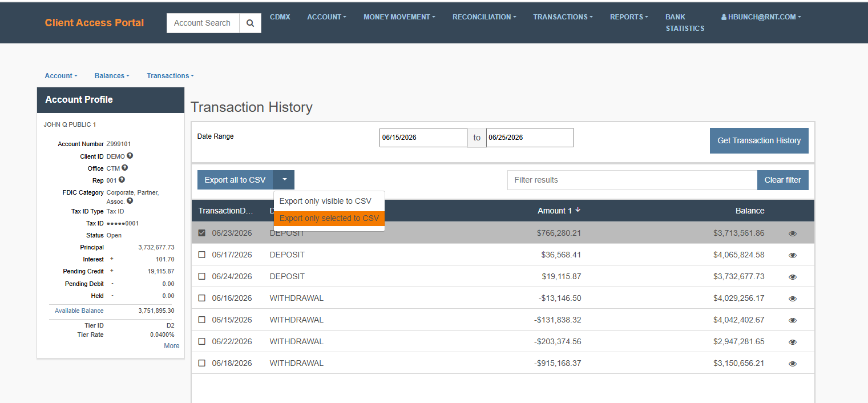Click the end date field 06/25/2026
The width and height of the screenshot is (868, 403).
530,138
